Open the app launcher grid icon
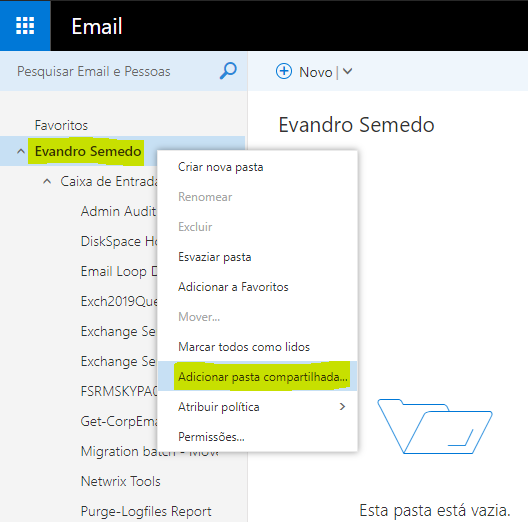Viewport: 528px width, 522px height. 25,26
